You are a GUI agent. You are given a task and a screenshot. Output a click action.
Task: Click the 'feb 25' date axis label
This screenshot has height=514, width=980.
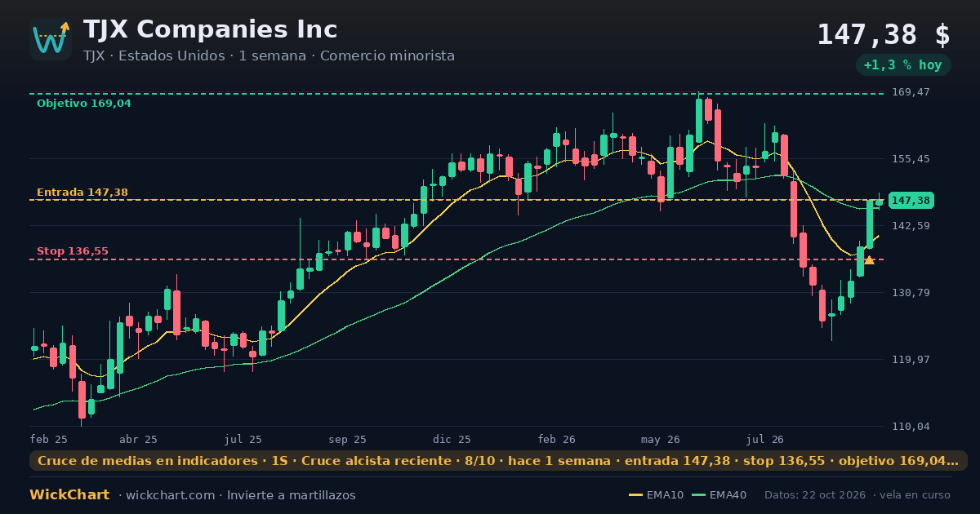pos(49,439)
